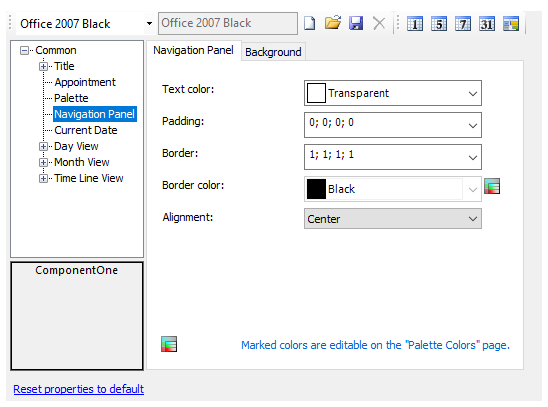Switch to the Background tab
This screenshot has height=407, width=548.
[x=273, y=52]
